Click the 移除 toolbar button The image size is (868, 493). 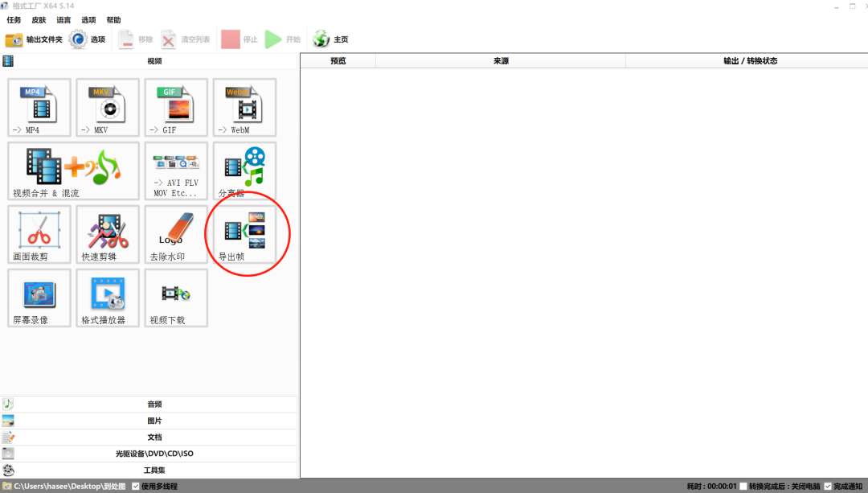tap(136, 39)
